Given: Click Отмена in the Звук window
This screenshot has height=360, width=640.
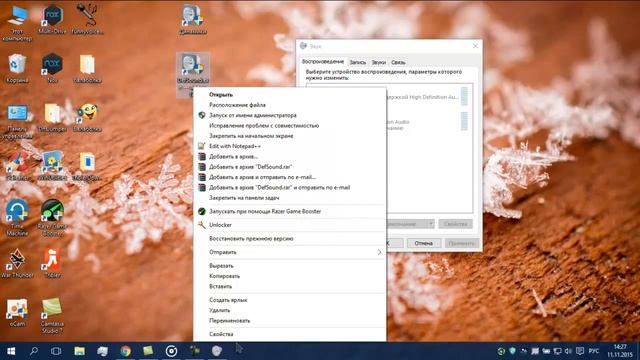Looking at the screenshot, I should (424, 243).
